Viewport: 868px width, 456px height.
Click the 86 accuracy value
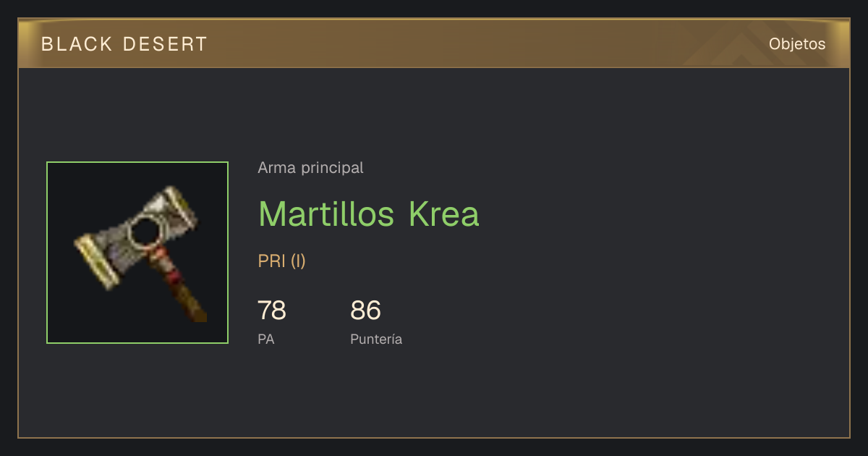pos(365,311)
